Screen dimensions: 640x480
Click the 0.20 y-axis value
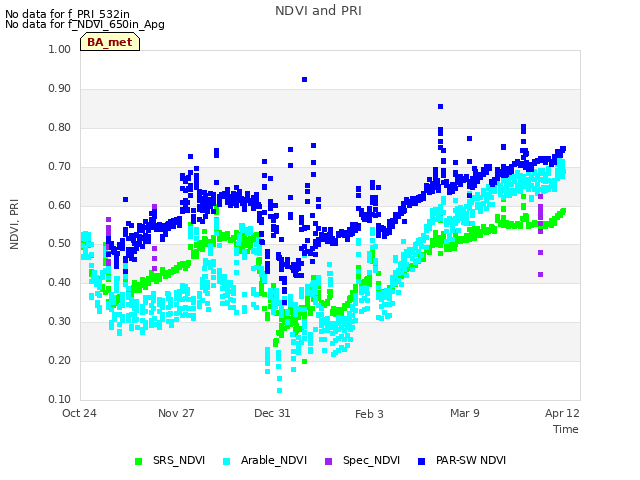click(x=60, y=360)
